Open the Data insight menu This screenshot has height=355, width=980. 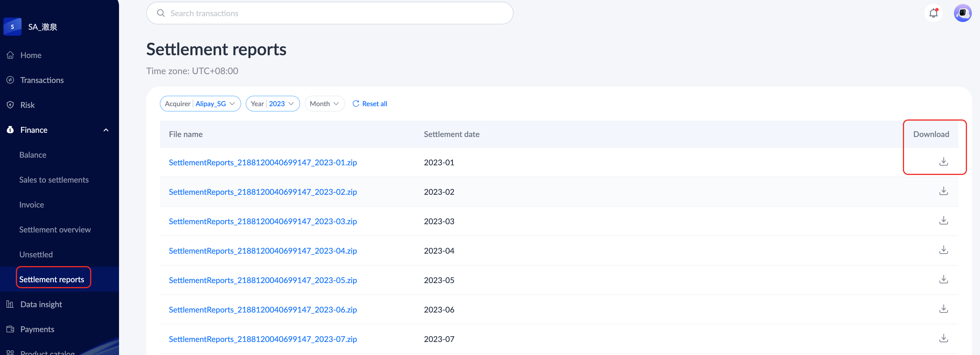click(41, 304)
